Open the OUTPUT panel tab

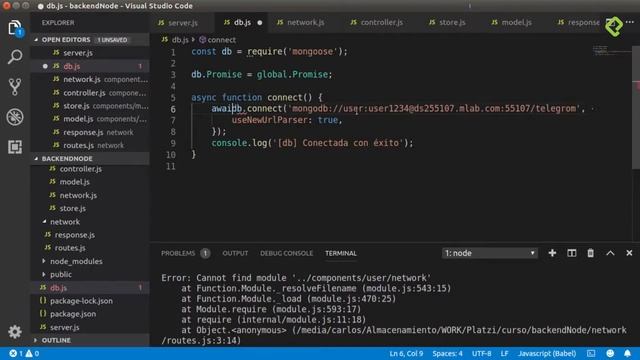click(235, 253)
